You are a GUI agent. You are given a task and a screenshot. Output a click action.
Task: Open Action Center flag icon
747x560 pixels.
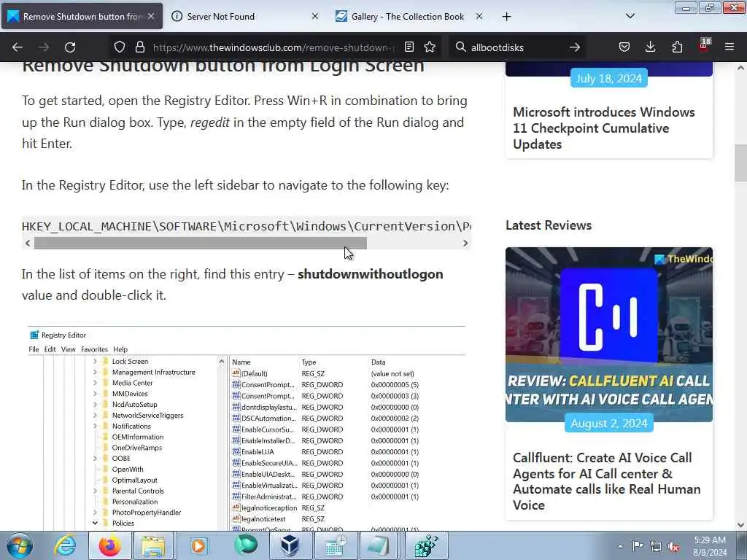pos(638,545)
